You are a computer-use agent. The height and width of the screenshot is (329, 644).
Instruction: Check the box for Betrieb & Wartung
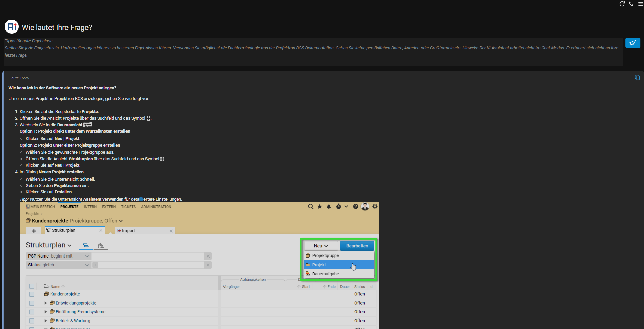click(x=32, y=321)
